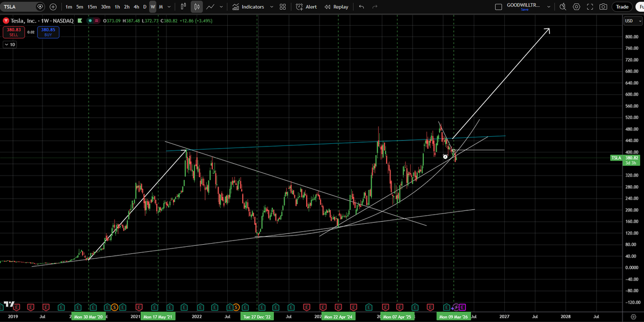Switch to the 1h timeframe
644x322 pixels.
(118, 6)
